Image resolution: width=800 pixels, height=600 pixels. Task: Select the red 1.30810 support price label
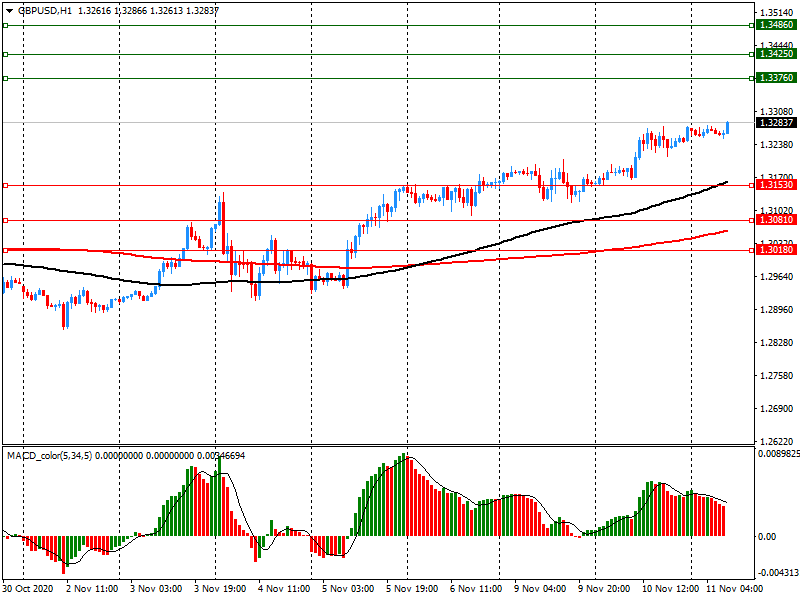[777, 220]
